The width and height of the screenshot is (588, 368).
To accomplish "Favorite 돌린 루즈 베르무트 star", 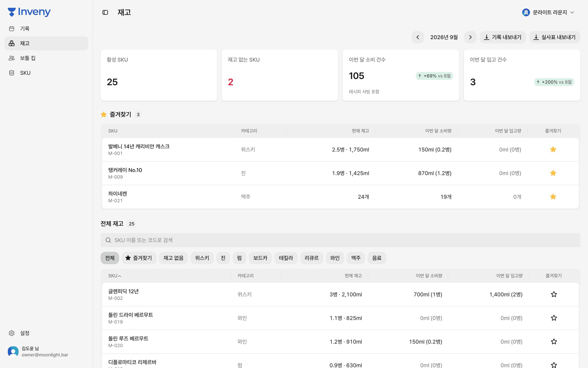I will [x=554, y=341].
